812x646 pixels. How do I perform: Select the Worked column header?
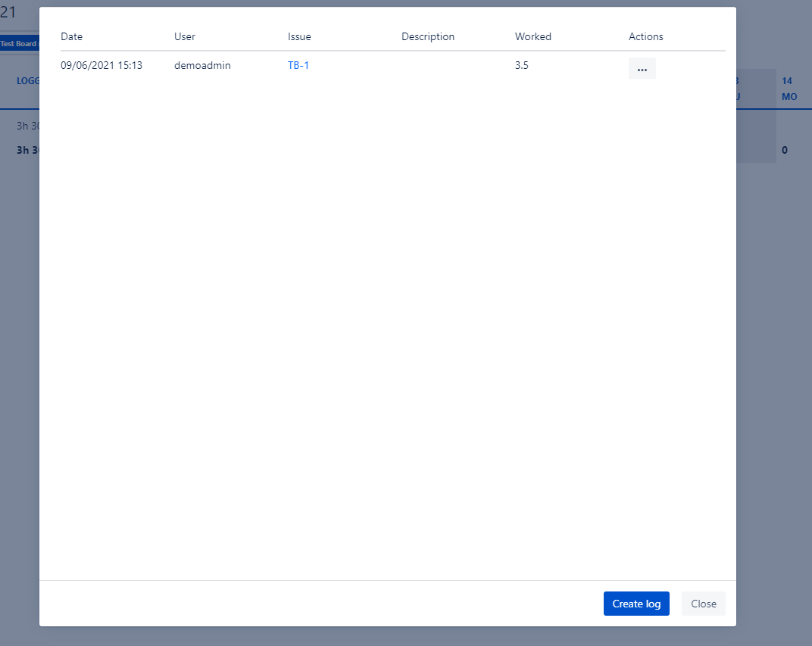(x=533, y=37)
